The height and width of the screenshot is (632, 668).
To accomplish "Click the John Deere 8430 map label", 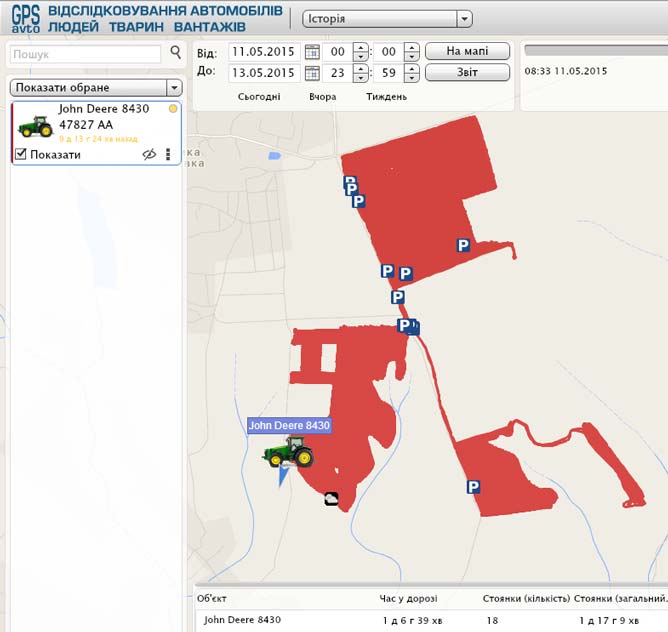I will pyautogui.click(x=289, y=425).
